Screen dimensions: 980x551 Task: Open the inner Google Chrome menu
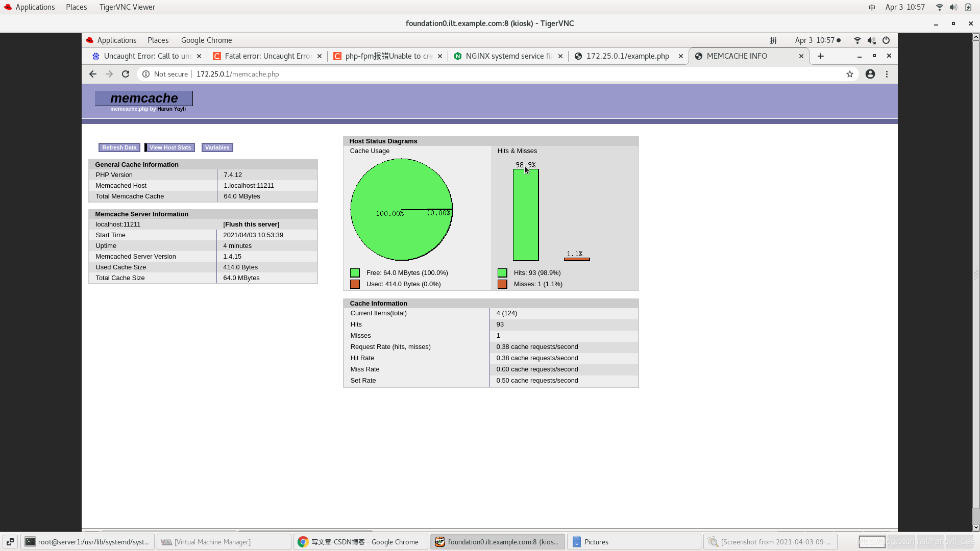(207, 40)
